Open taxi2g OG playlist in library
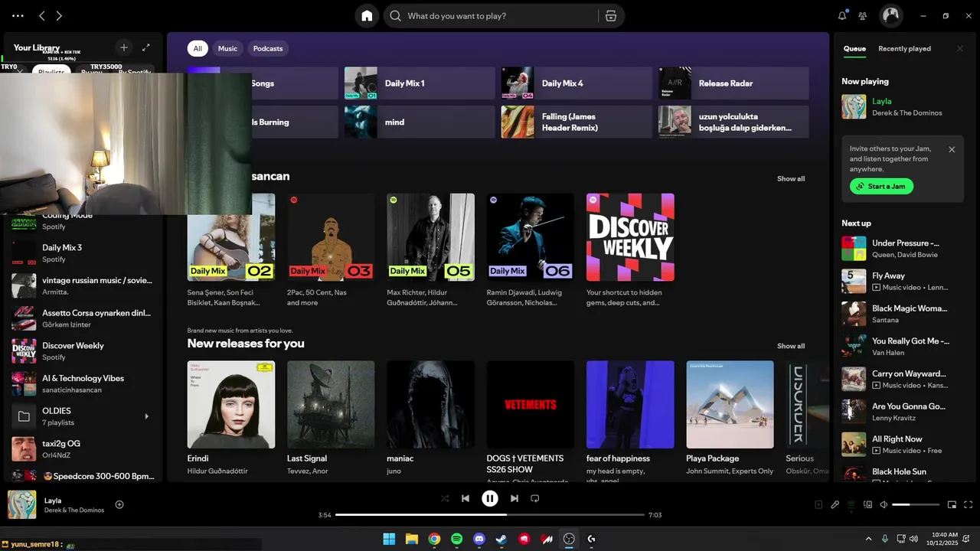The height and width of the screenshot is (551, 980). click(x=82, y=448)
